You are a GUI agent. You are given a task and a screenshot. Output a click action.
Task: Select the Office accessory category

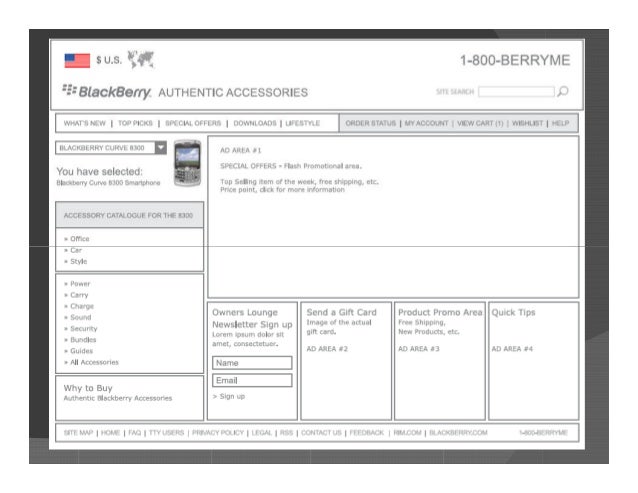pos(79,239)
